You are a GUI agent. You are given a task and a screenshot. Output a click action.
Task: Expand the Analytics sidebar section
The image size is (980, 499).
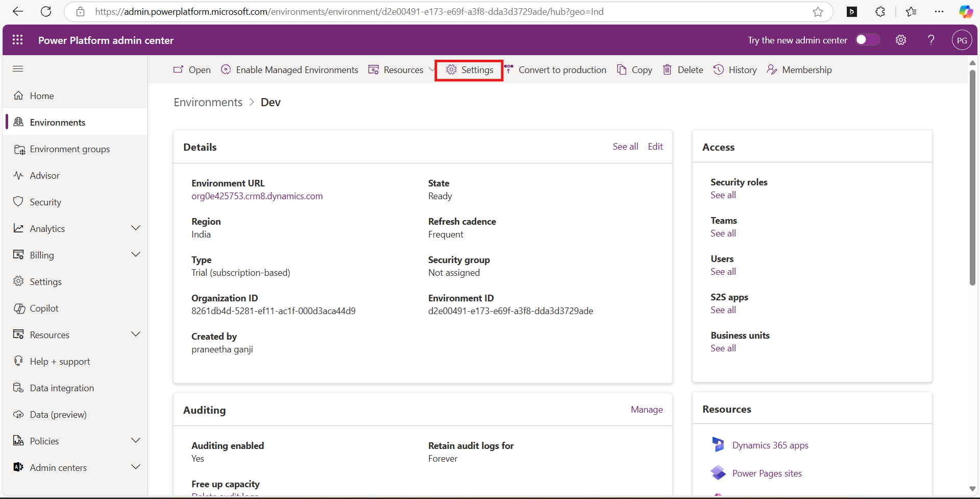[x=136, y=228]
